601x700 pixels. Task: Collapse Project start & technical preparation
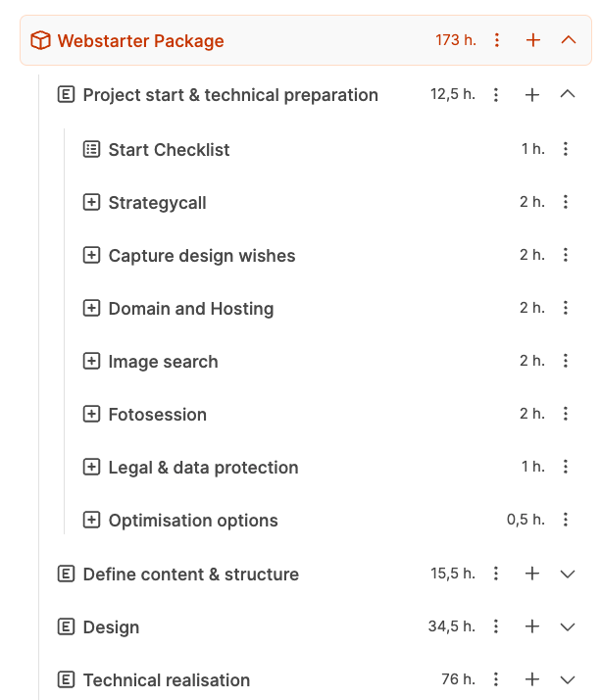[567, 95]
